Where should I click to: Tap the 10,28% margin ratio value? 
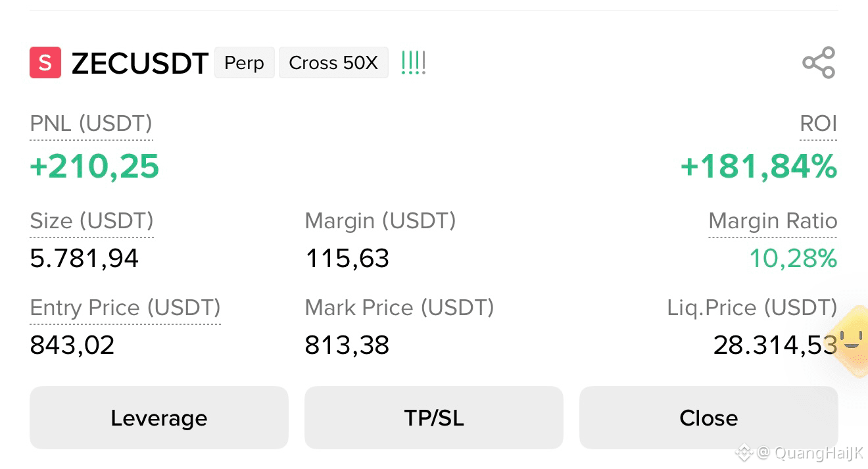(x=794, y=259)
